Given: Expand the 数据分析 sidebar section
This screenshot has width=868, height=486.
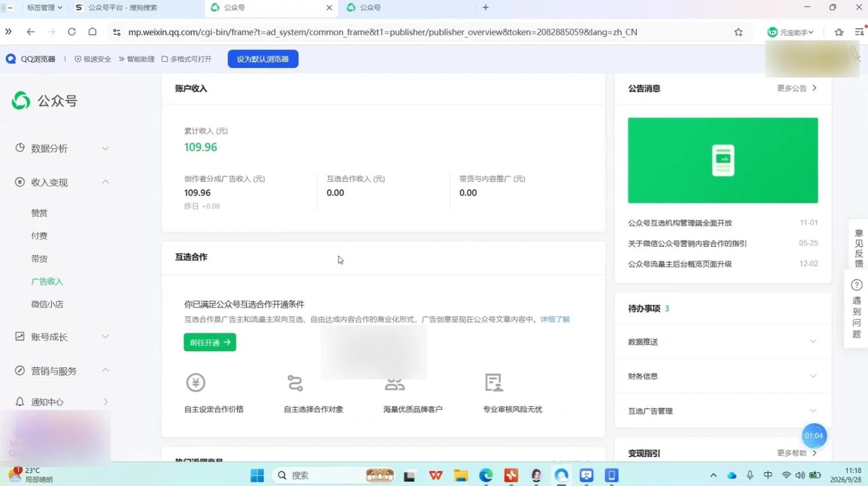Looking at the screenshot, I should (106, 148).
